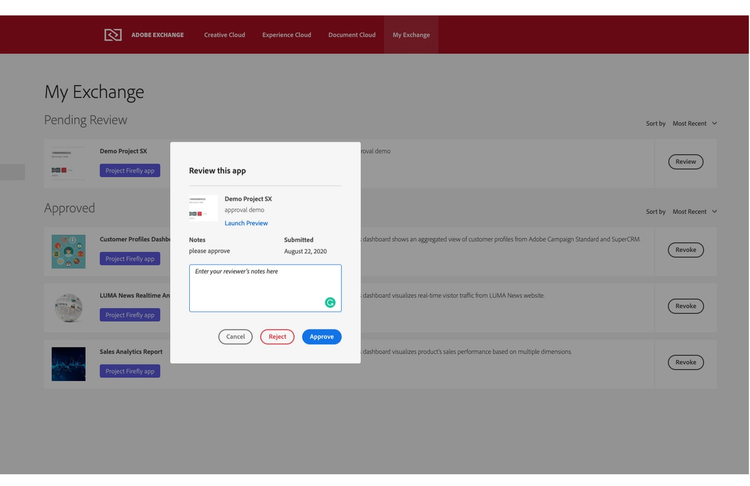Open the Launch Preview link

246,223
